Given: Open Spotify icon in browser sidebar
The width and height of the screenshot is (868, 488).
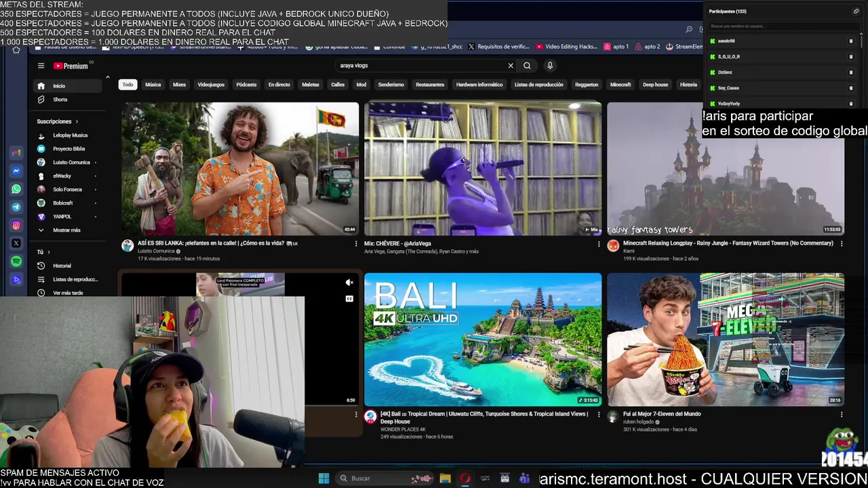Looking at the screenshot, I should coord(16,262).
